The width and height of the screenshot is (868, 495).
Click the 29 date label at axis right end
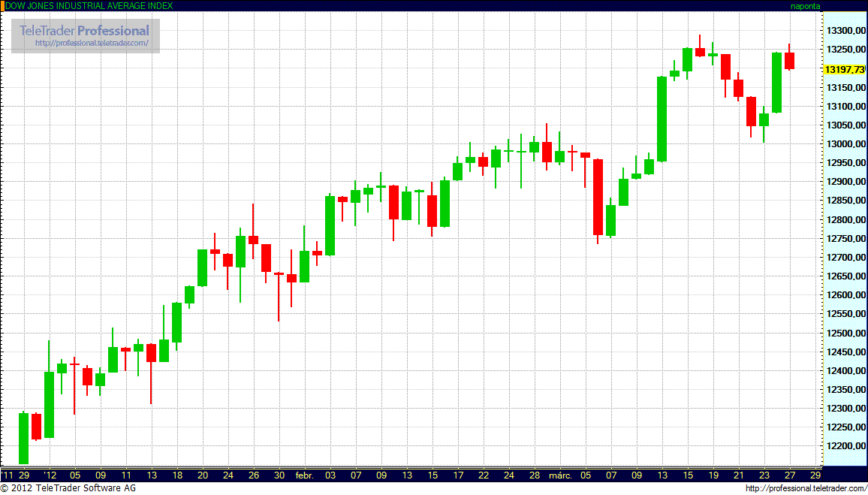point(815,475)
